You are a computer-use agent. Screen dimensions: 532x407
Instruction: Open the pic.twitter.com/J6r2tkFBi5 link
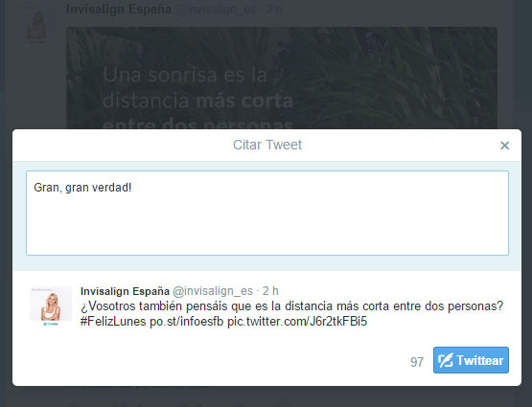[x=297, y=321]
